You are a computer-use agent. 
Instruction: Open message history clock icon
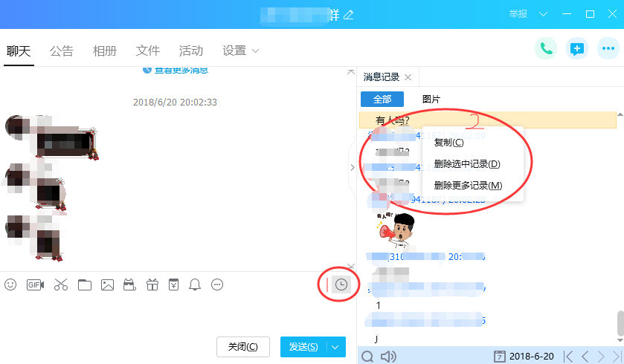(x=341, y=285)
